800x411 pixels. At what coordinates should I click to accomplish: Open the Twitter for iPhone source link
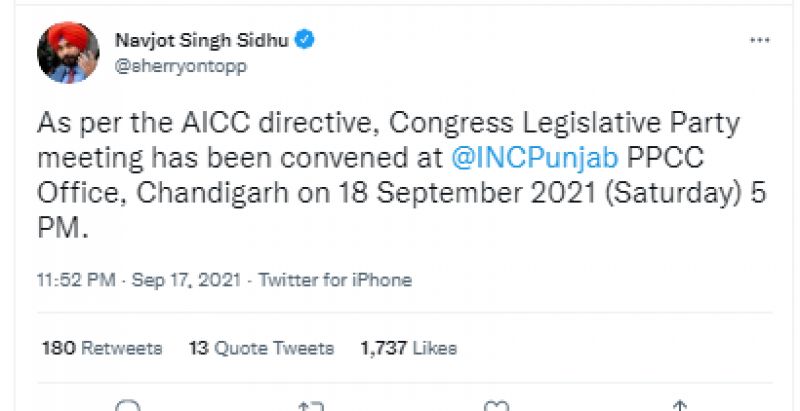pos(335,280)
